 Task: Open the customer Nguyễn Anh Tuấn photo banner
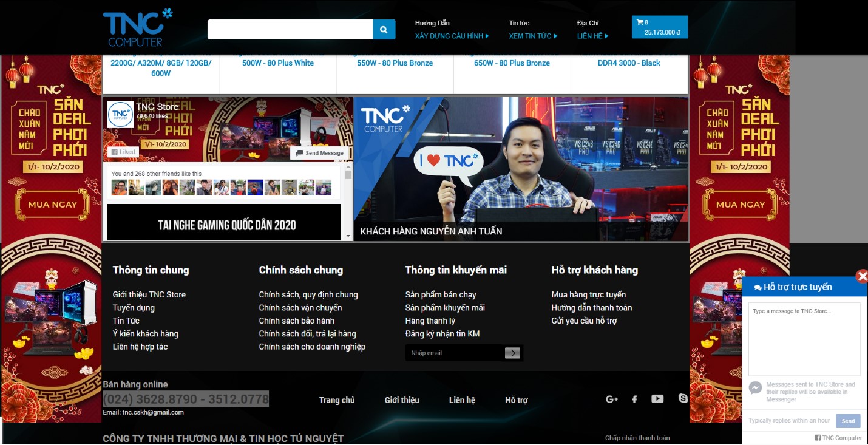[x=521, y=169]
